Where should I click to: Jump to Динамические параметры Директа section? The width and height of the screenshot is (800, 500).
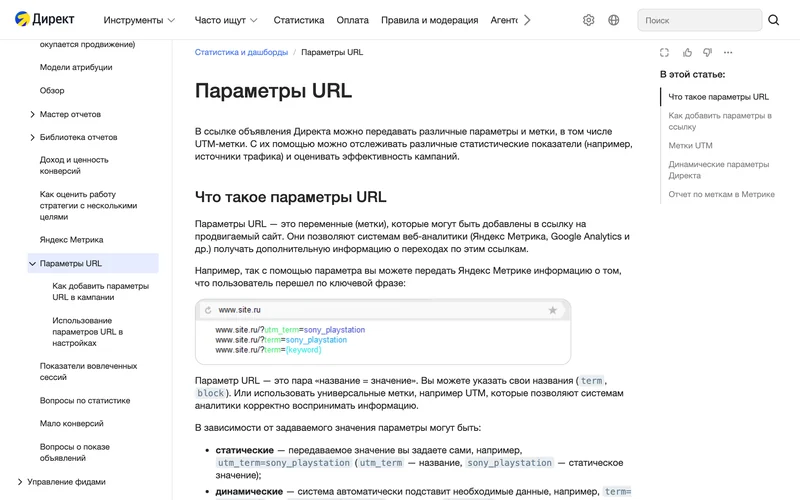[718, 170]
